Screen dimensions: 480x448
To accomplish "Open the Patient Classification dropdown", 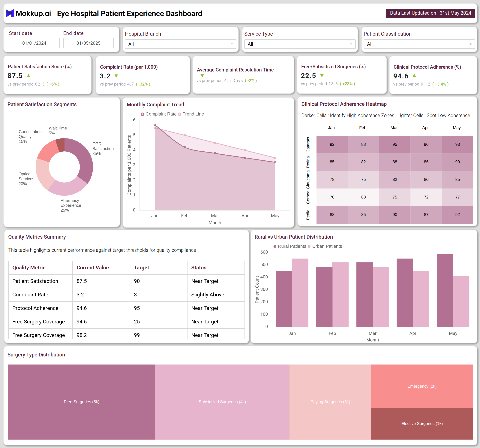I will point(419,44).
